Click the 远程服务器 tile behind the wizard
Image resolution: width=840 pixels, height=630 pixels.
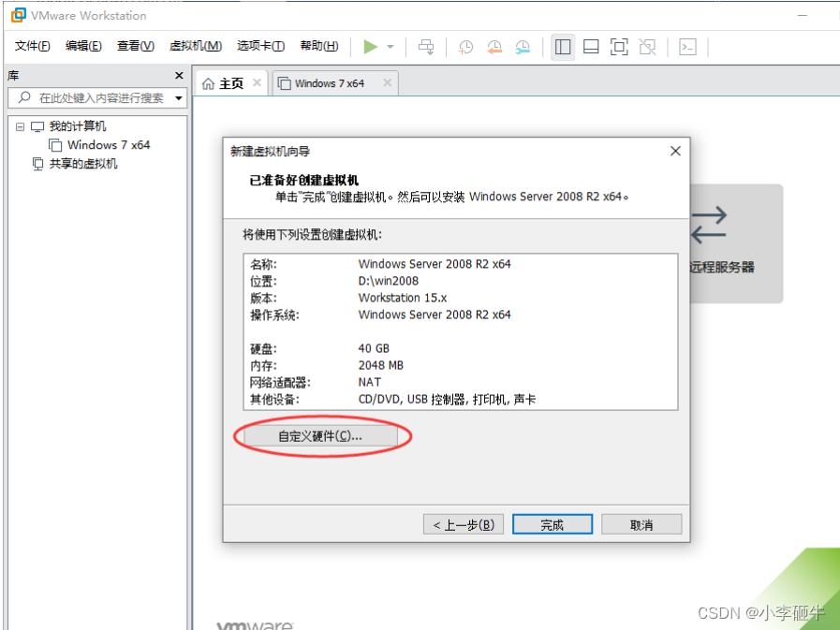(735, 243)
